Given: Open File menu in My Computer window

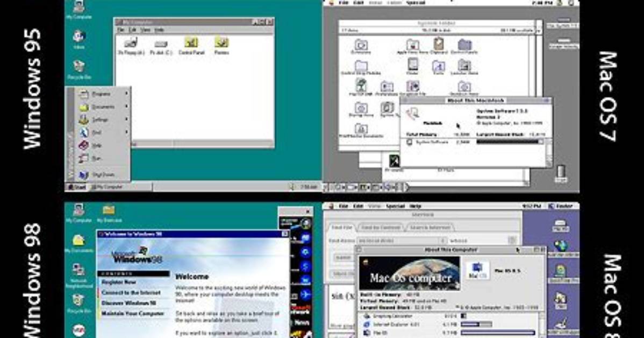Looking at the screenshot, I should click(x=121, y=30).
